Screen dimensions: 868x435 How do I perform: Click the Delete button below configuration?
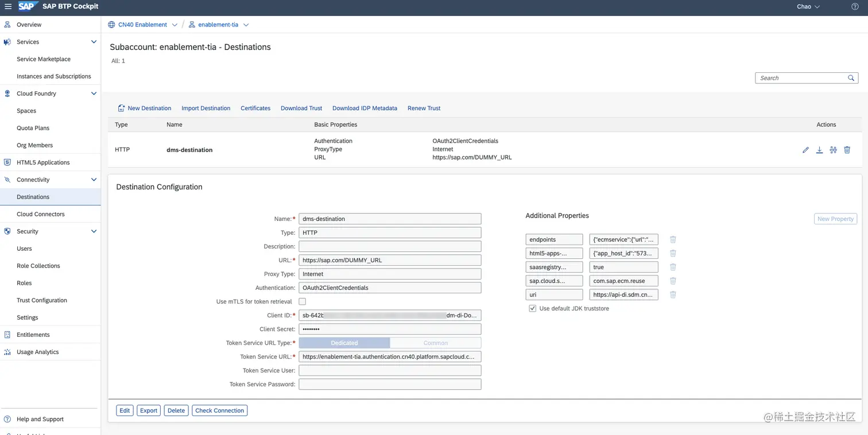click(176, 410)
